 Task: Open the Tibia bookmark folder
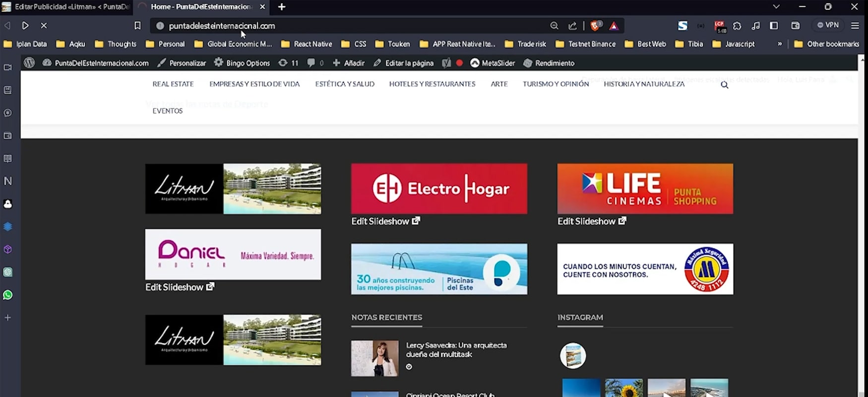(x=689, y=44)
